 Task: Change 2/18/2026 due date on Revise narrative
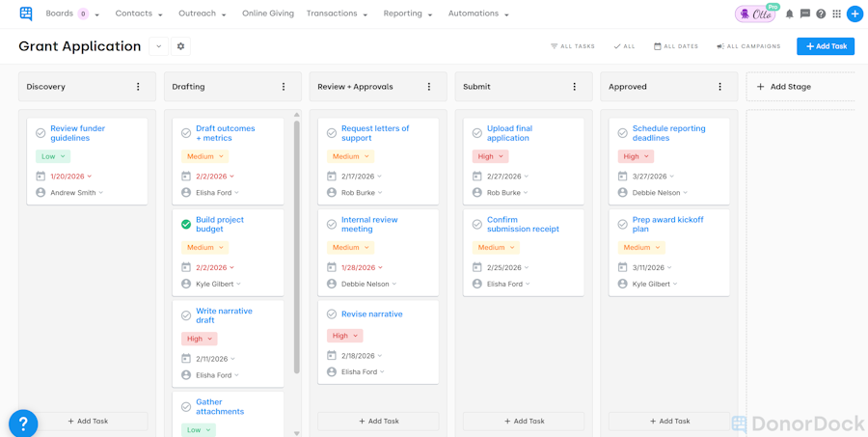tap(362, 356)
